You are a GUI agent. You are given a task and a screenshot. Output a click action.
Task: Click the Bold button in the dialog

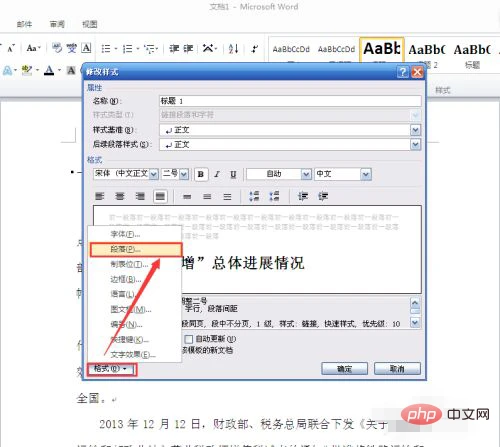[x=201, y=174]
